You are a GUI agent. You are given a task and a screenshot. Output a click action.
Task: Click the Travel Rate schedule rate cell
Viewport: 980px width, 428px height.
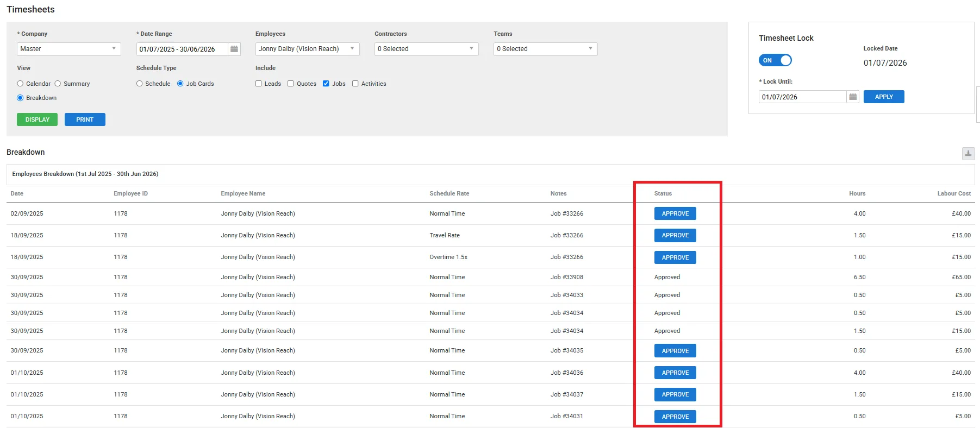coord(445,235)
